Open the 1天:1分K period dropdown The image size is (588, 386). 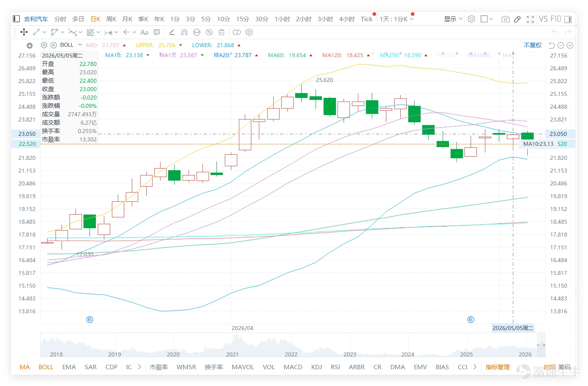(396, 19)
